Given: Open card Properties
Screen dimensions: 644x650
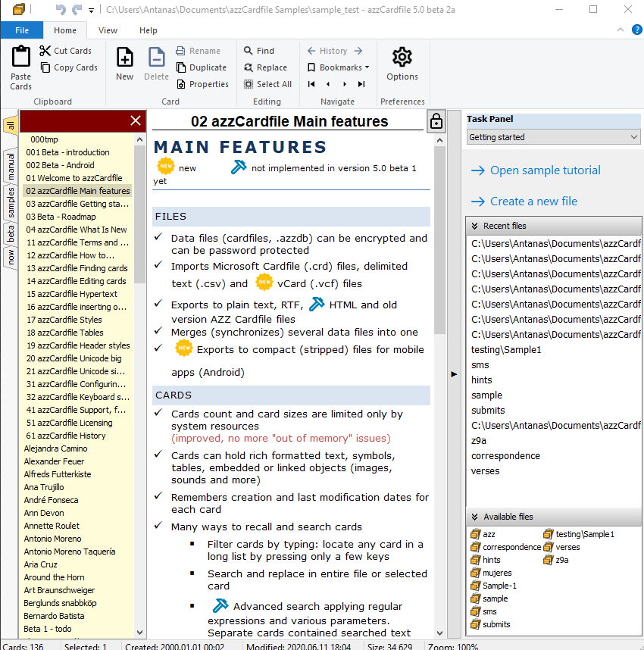Looking at the screenshot, I should [203, 84].
